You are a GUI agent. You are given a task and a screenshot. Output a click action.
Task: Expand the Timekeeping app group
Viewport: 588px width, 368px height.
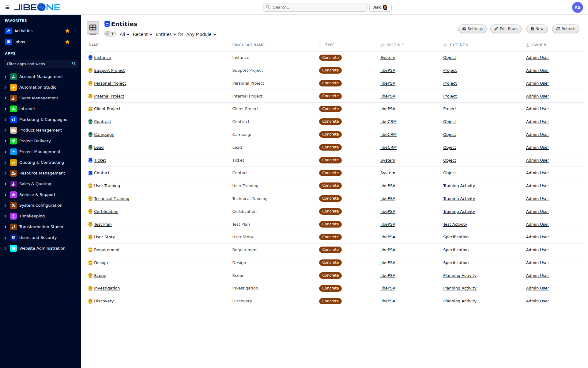point(6,216)
